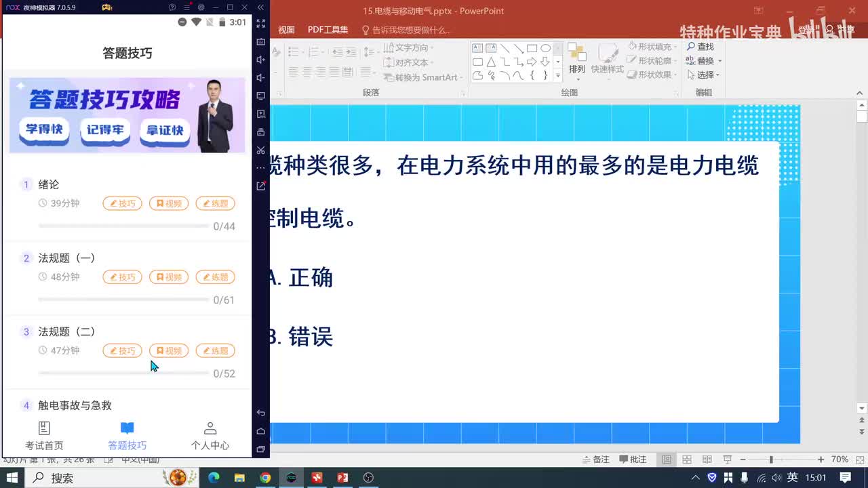Select the oval shape in gallery

pyautogui.click(x=545, y=48)
